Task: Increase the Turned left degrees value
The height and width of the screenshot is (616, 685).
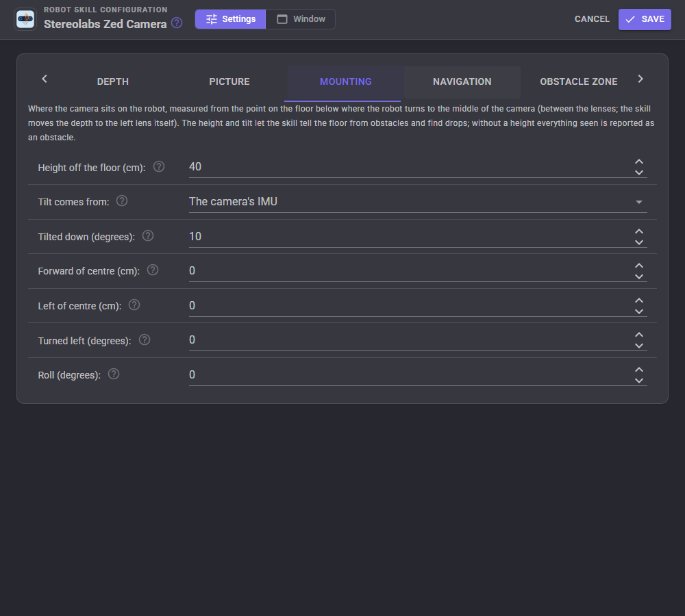Action: pyautogui.click(x=638, y=335)
